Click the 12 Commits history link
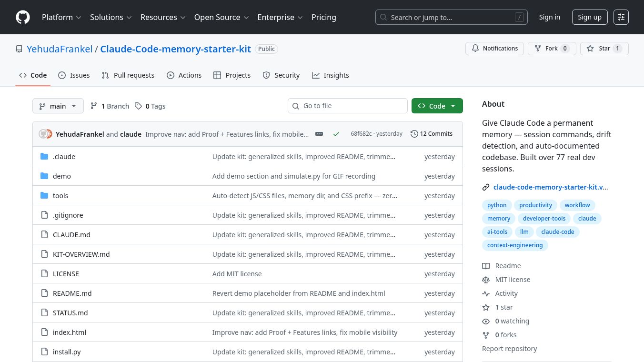644x362 pixels. pos(432,134)
